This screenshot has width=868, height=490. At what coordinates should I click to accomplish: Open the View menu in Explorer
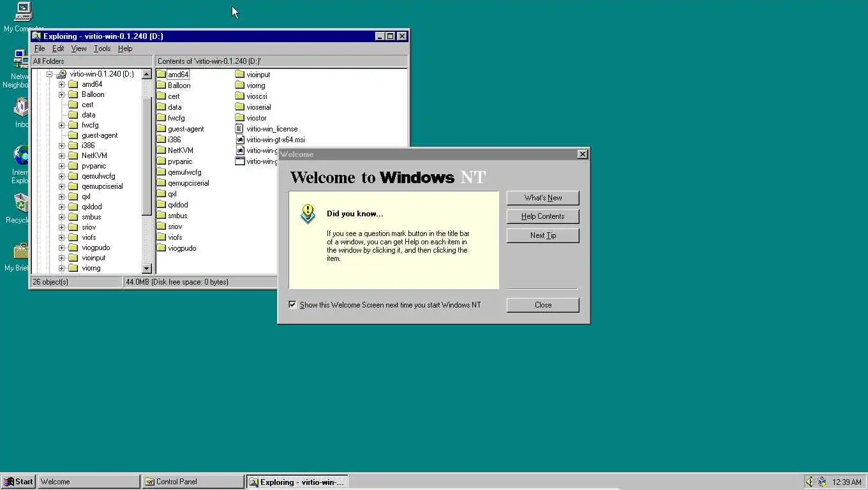coord(79,48)
